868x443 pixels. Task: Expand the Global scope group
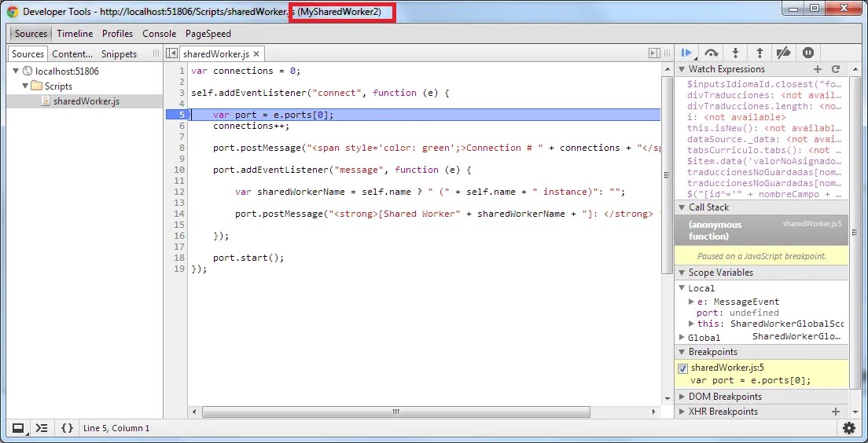682,337
